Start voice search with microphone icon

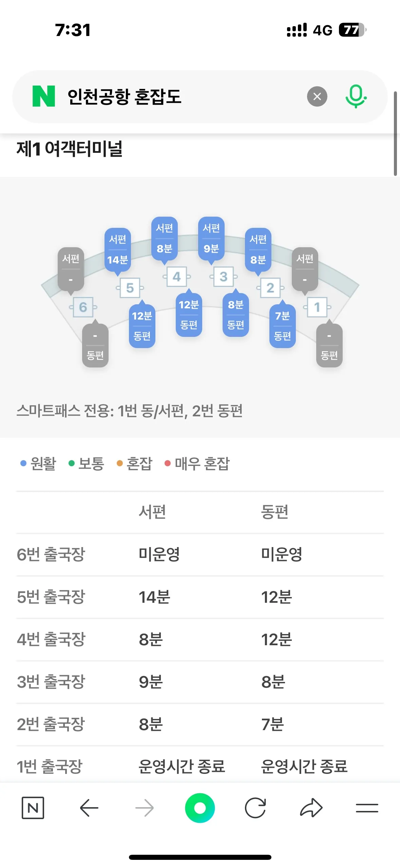point(356,96)
